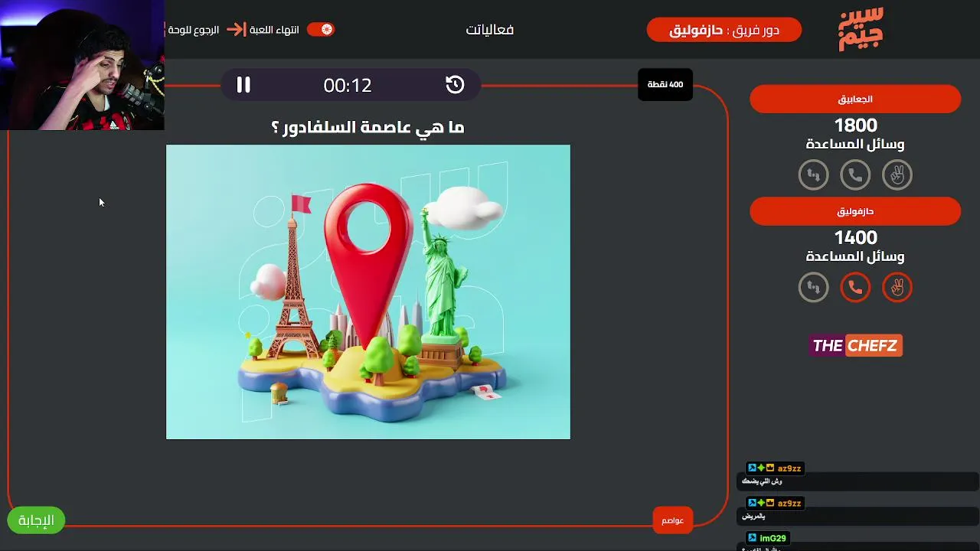The image size is (980, 551).
Task: Go back with الرجوع للوحة
Action: click(194, 30)
